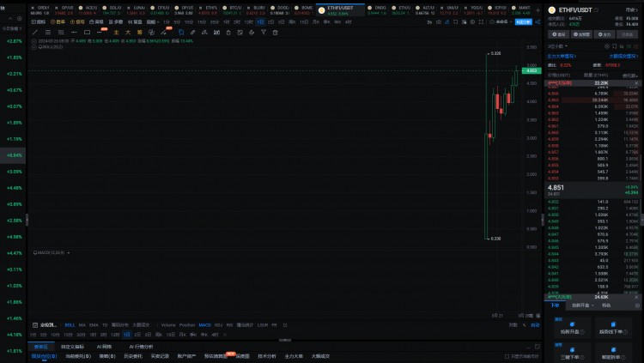This screenshot has width=644, height=363.
Task: Close the MACD indicator pane
Action: [x=67, y=252]
